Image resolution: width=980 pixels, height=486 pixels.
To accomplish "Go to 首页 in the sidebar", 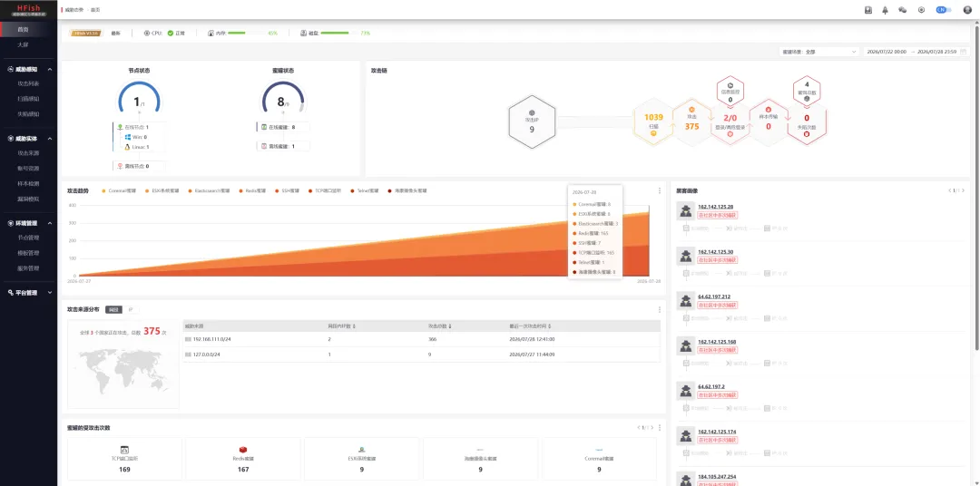I will click(x=23, y=29).
